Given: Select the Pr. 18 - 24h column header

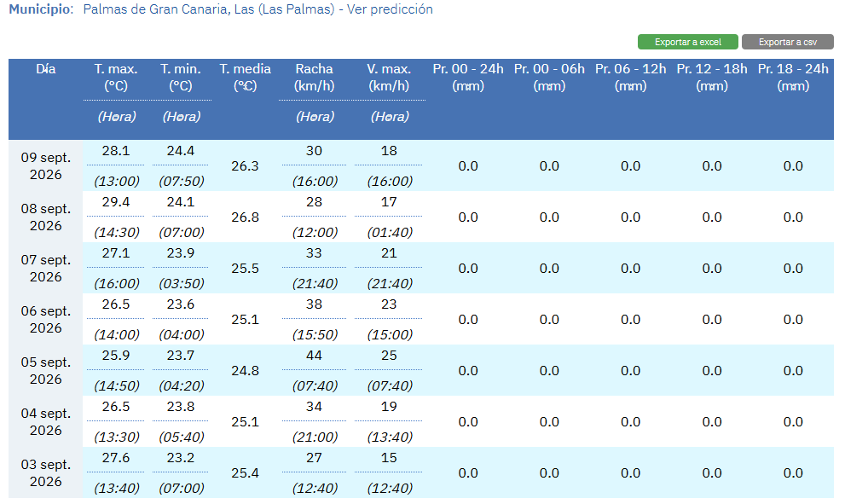Looking at the screenshot, I should tap(793, 78).
